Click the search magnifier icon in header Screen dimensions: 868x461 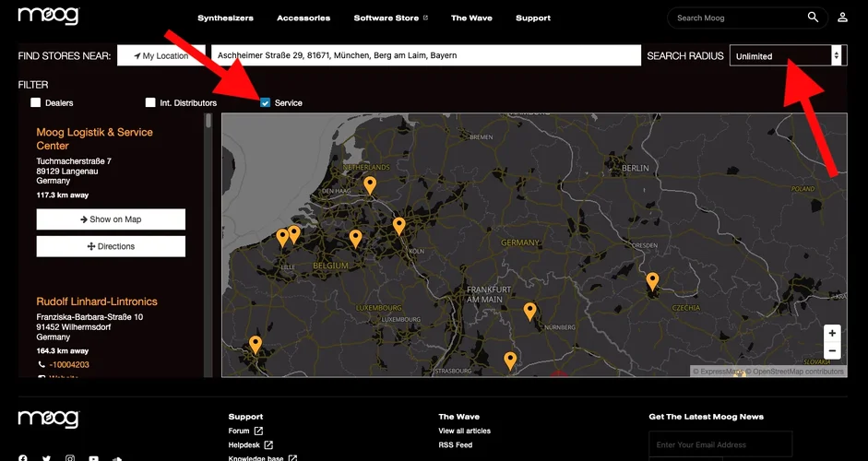click(x=813, y=18)
